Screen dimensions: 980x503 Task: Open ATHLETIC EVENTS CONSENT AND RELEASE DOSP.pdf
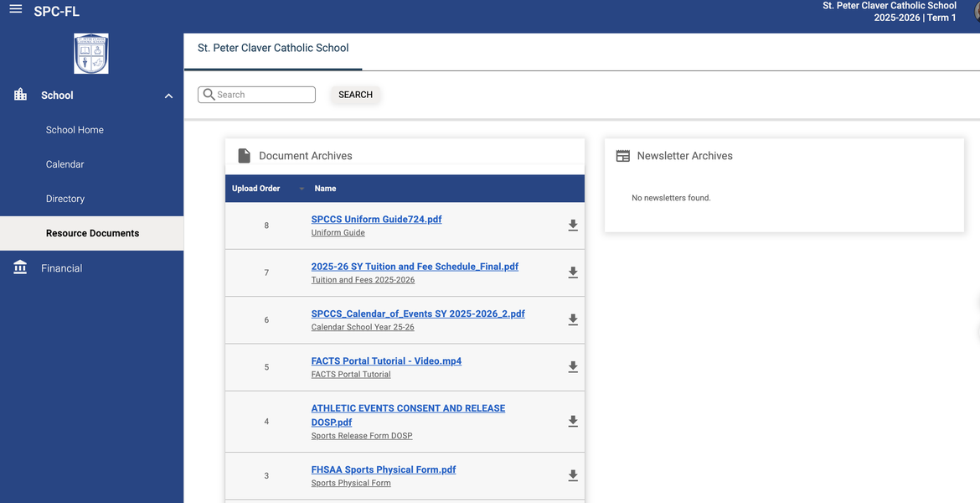pos(408,416)
